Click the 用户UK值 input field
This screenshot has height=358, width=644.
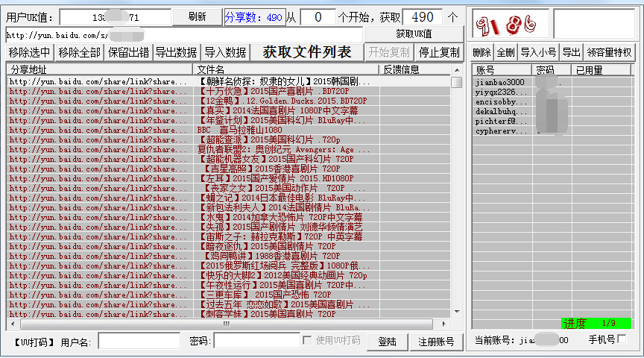[116, 17]
